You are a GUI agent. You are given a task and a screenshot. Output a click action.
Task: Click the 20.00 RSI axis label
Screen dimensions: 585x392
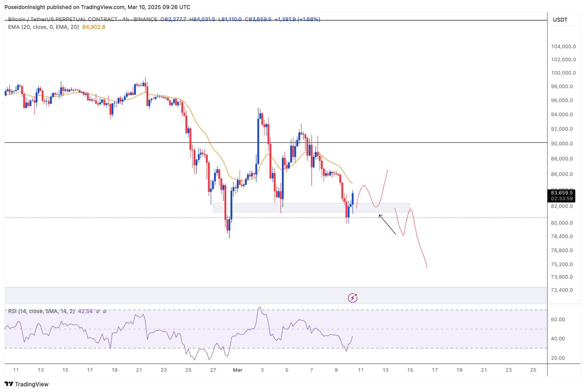click(558, 358)
